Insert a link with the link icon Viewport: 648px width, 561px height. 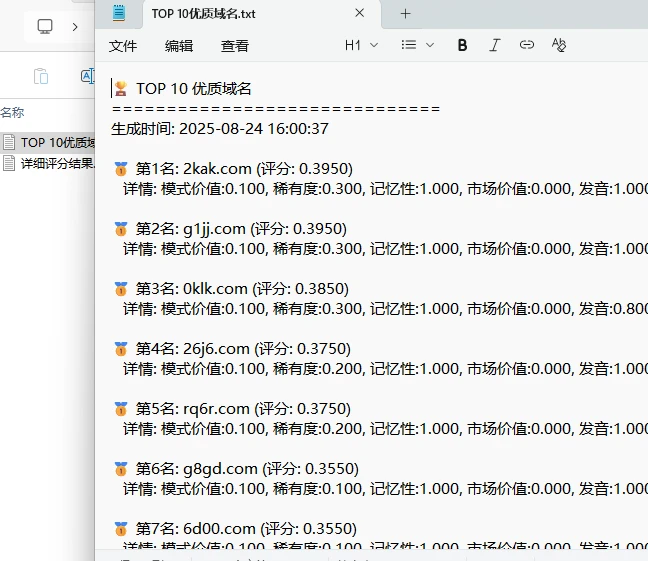527,45
